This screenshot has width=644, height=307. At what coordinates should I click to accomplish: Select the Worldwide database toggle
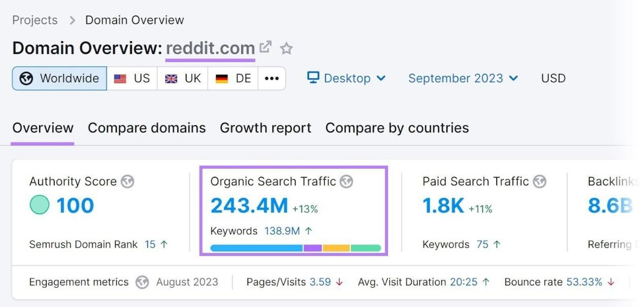coord(59,78)
